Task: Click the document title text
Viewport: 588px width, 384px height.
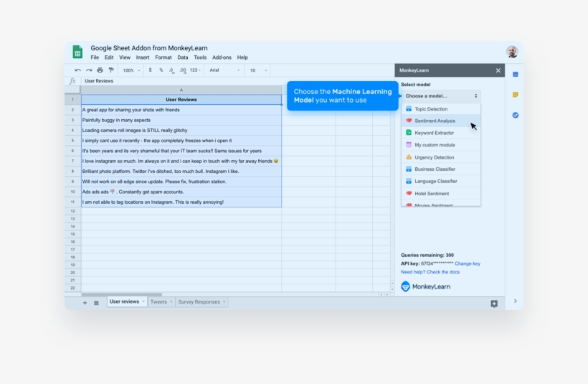Action: (149, 48)
